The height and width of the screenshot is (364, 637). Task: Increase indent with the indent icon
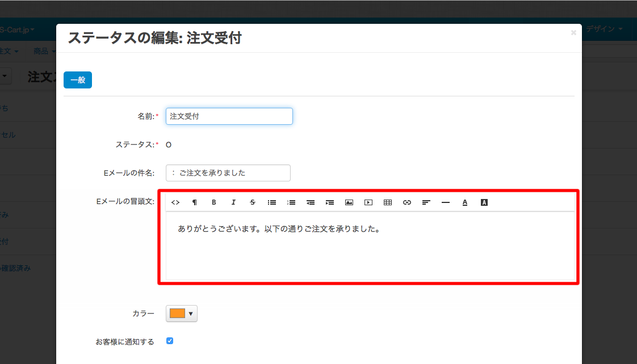click(x=330, y=202)
